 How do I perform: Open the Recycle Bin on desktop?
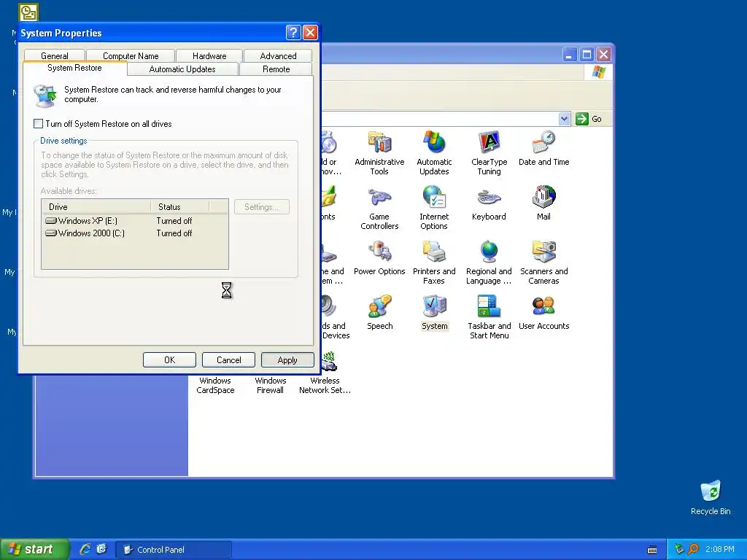tap(711, 498)
